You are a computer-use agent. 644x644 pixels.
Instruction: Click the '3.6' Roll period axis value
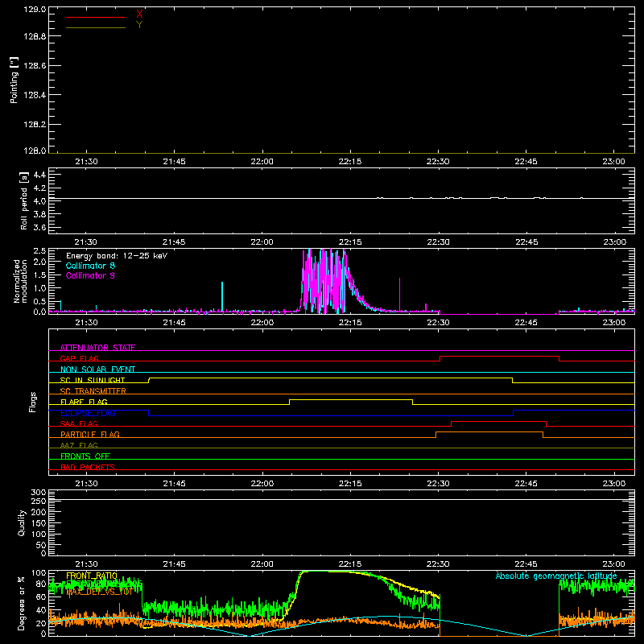(39, 227)
